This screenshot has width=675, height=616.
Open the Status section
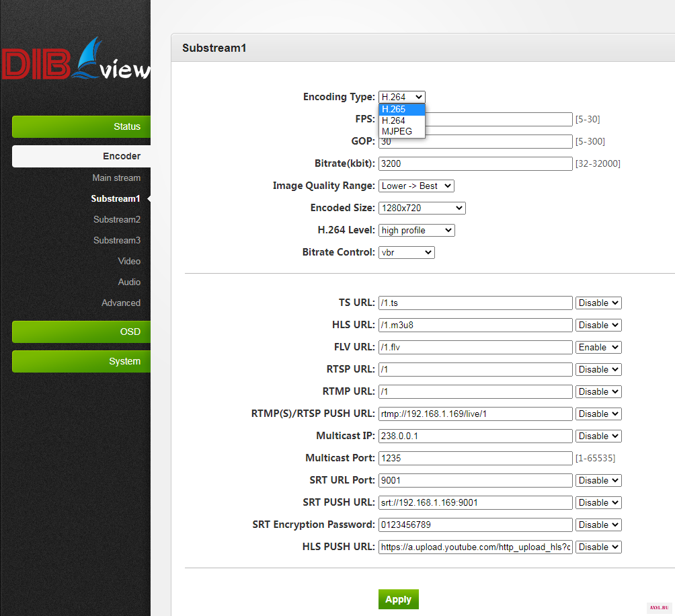(81, 126)
